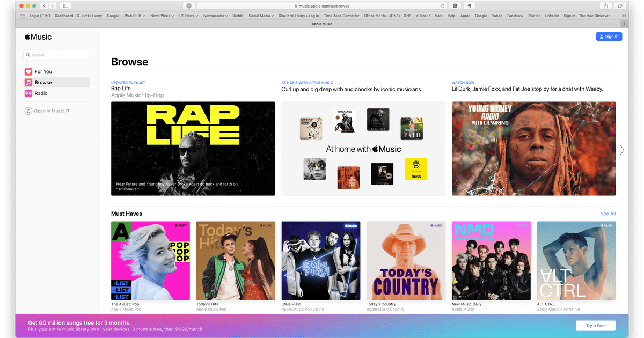
Task: Reload the page with the refresh icon
Action: pyautogui.click(x=443, y=6)
